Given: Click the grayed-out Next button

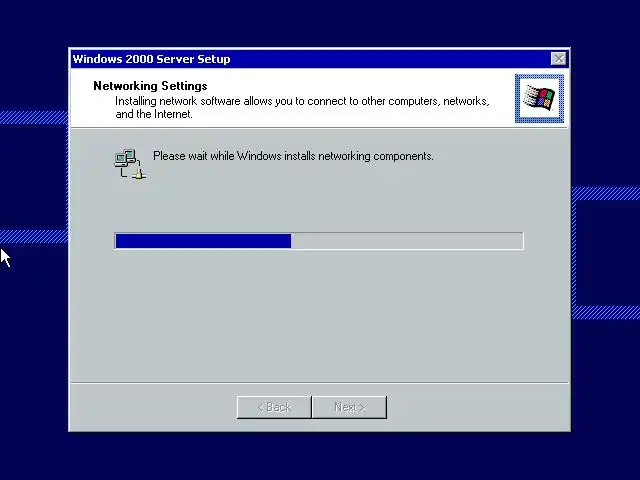Looking at the screenshot, I should click(x=349, y=407).
